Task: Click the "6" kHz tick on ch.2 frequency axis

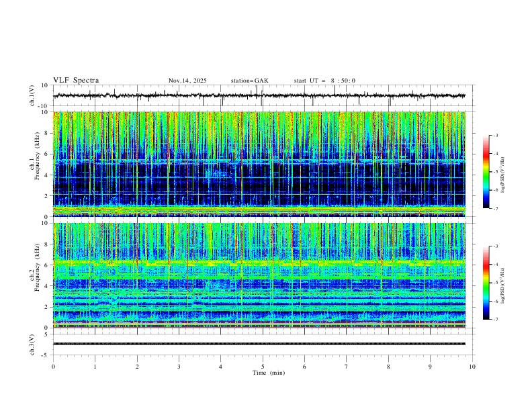Action: 46,265
